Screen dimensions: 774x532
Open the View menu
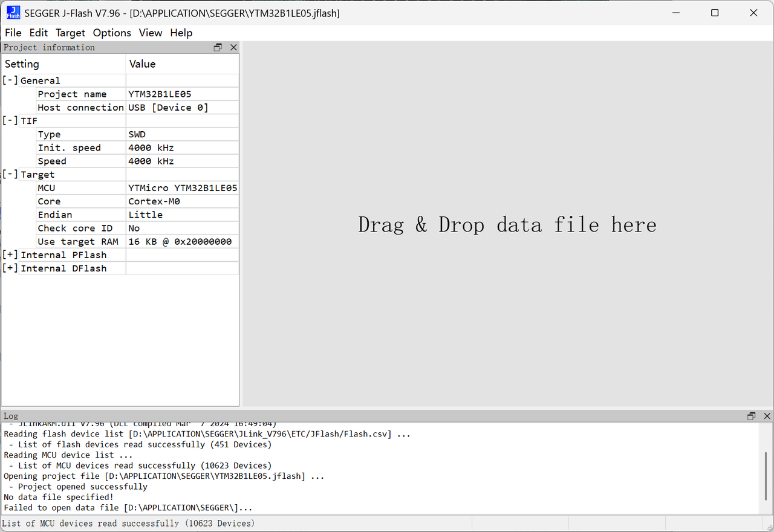[151, 33]
